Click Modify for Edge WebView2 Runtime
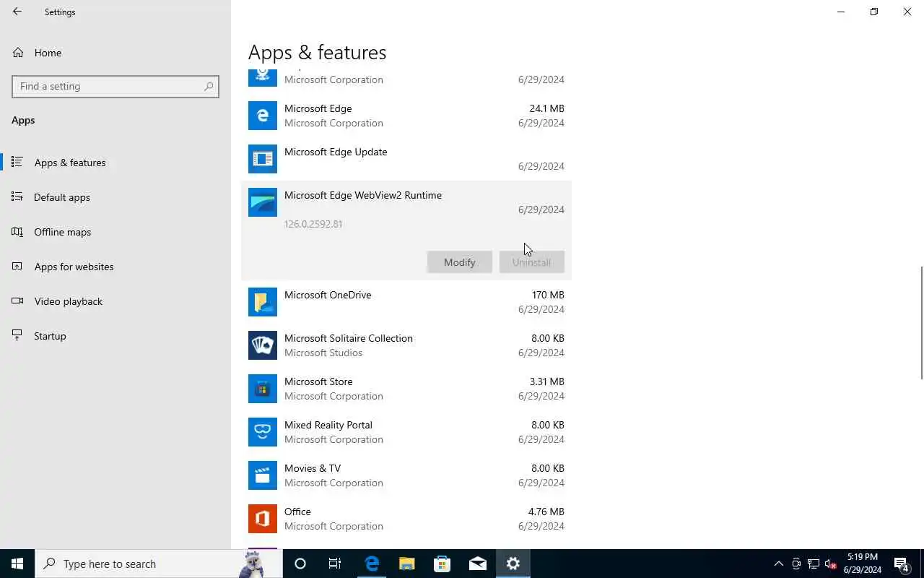This screenshot has height=578, width=924. tap(459, 262)
